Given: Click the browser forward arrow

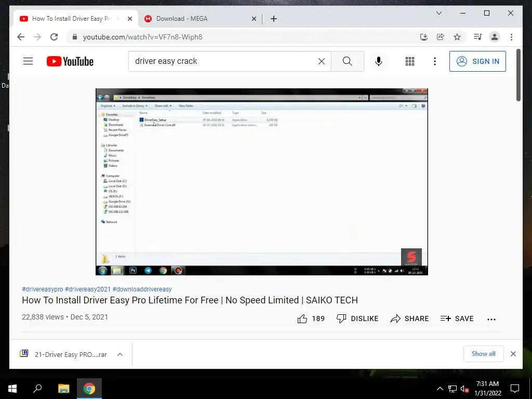Looking at the screenshot, I should 37,37.
